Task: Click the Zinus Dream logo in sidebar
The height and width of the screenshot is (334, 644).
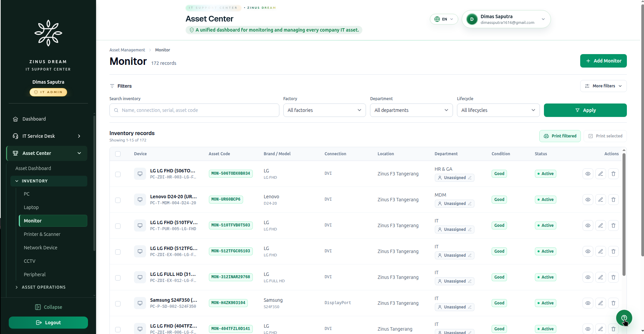Action: coord(48,33)
